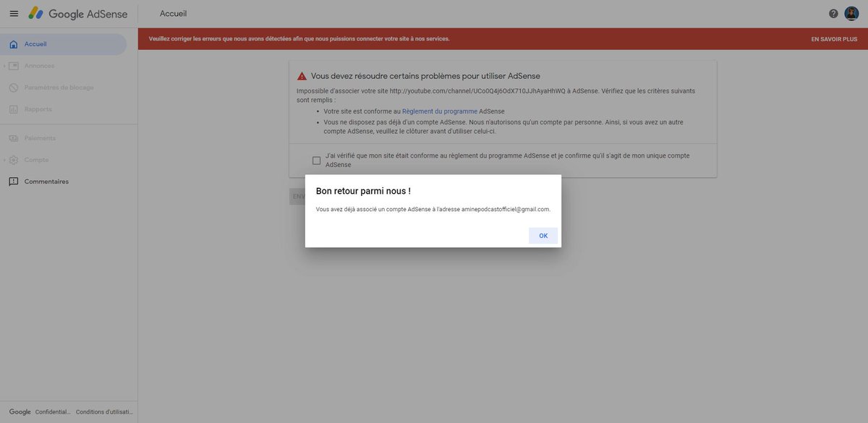Expand the Annonces section arrow
Screen dimensions: 868x423
4,66
